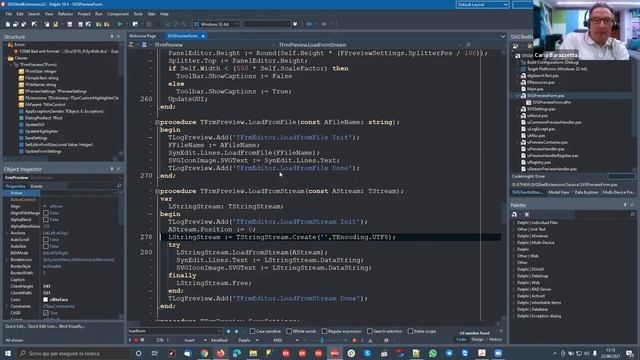Viewport: 640px width, 360px height.
Task: Click the editor navigation search magnifier icon
Action: [x=469, y=45]
